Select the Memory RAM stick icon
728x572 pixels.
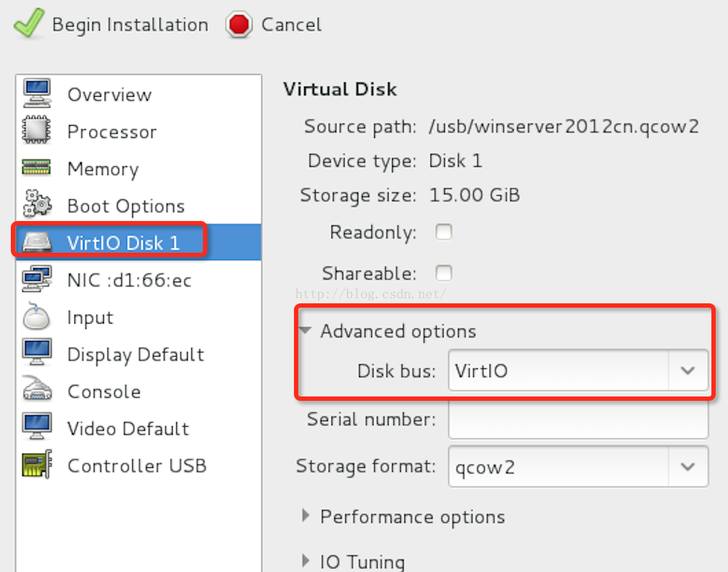click(x=36, y=167)
